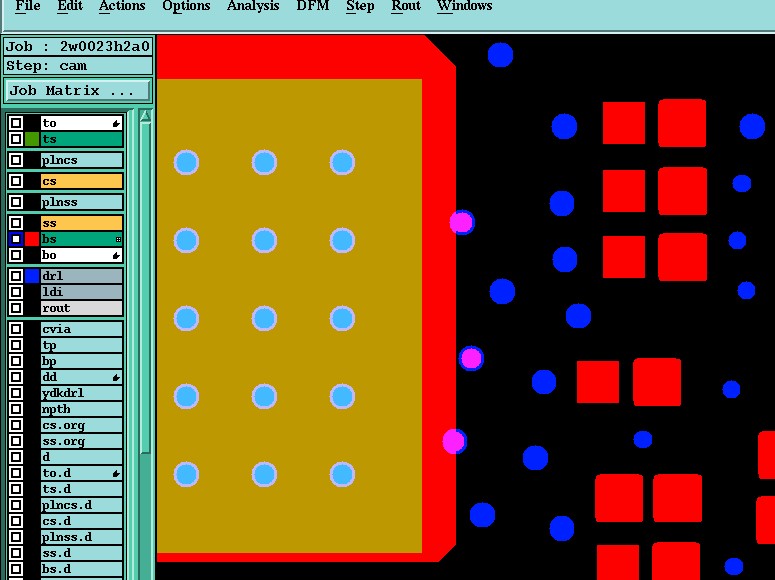Image resolution: width=775 pixels, height=580 pixels.
Task: Toggle the checkbox for layer plncs
Action: pos(16,160)
